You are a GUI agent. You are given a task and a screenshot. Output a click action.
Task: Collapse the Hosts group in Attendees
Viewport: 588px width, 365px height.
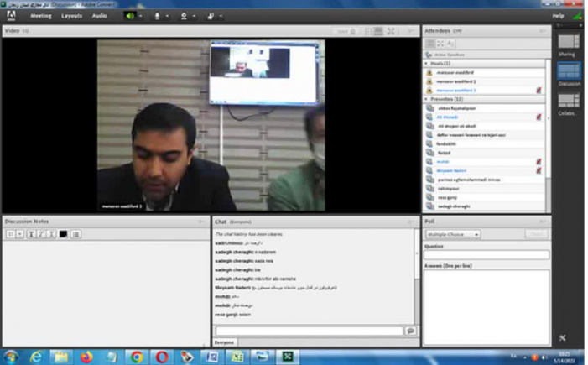(428, 63)
